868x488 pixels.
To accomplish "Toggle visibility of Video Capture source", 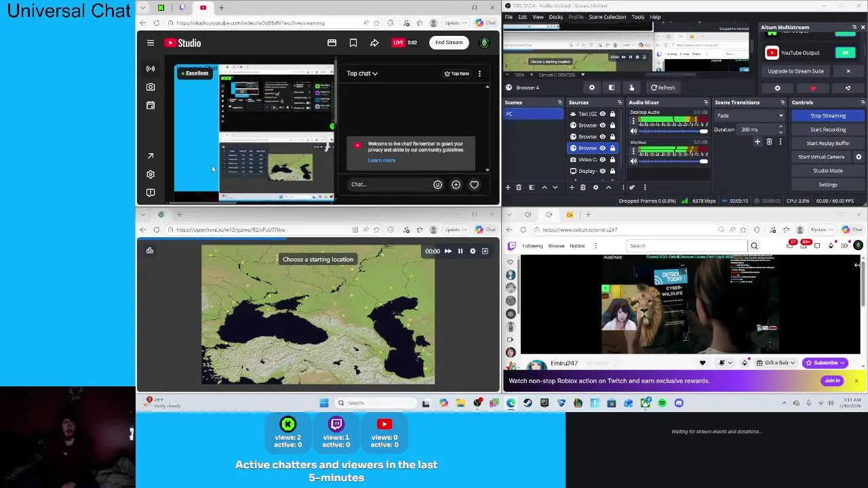I will [602, 159].
